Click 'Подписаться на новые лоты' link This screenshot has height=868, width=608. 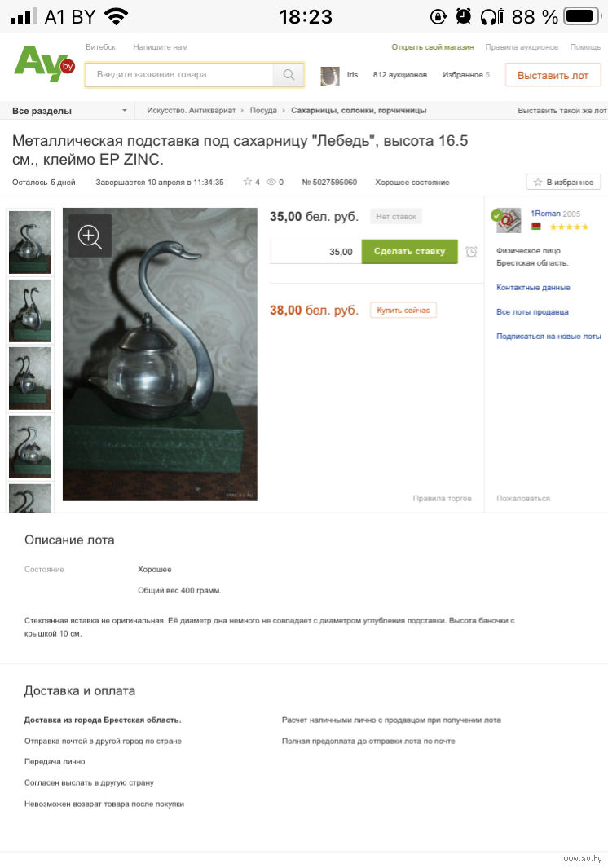(x=549, y=337)
